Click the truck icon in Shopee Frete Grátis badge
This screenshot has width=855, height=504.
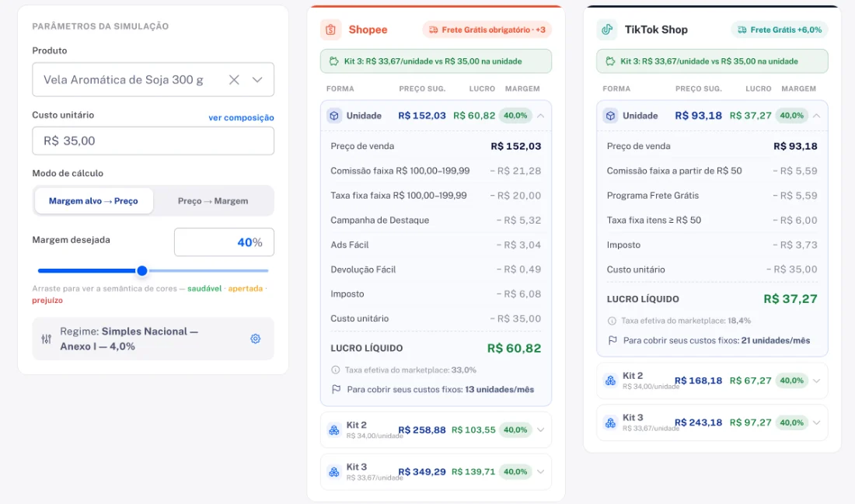pyautogui.click(x=433, y=30)
